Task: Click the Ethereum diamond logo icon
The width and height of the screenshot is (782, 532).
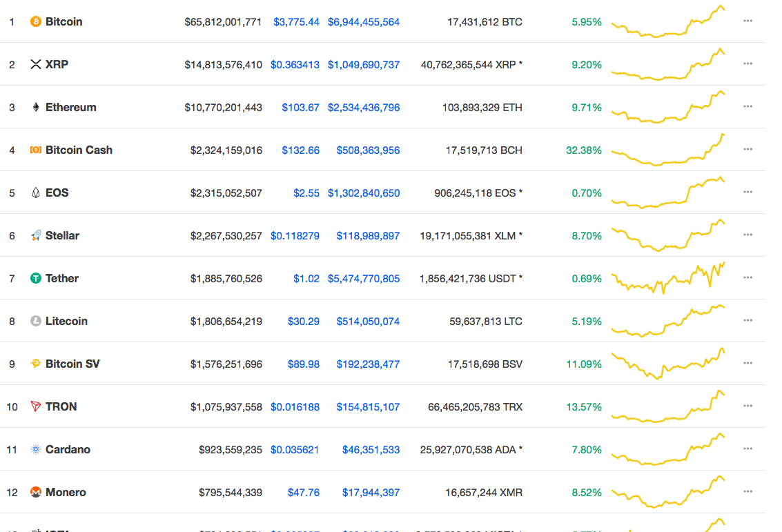Action: (35, 107)
